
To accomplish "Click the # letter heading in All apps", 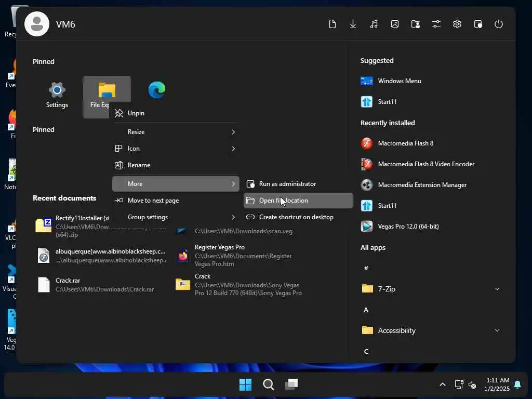I will [366, 268].
